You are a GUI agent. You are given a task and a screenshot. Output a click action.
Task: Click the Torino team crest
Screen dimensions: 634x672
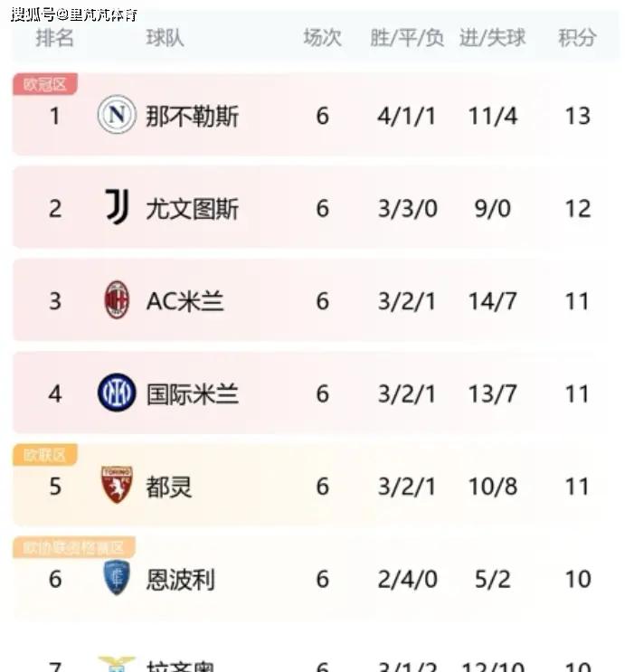click(117, 485)
